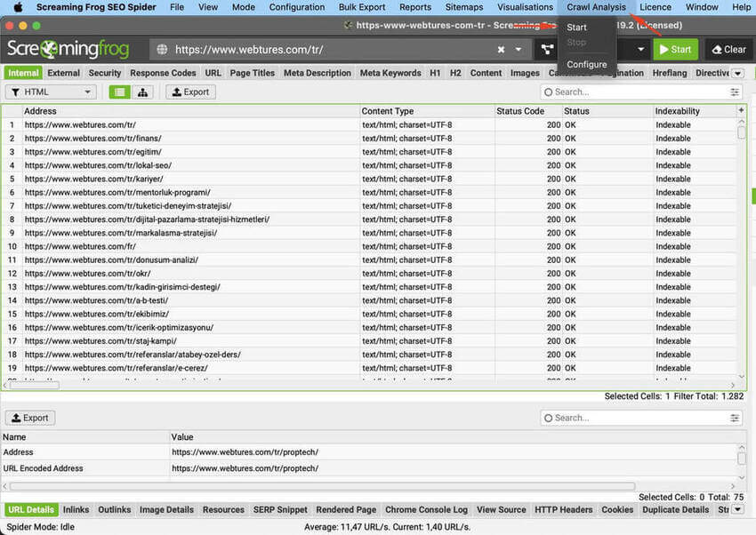The image size is (756, 535).
Task: Open search filter options in the upper search box
Action: 735,92
